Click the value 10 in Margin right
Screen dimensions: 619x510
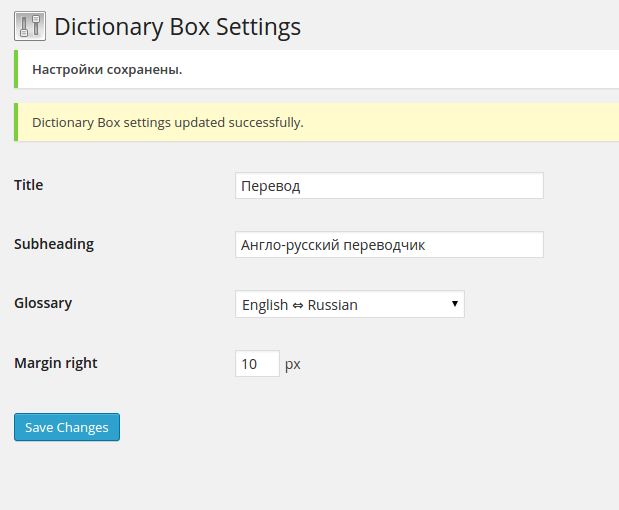click(x=250, y=364)
